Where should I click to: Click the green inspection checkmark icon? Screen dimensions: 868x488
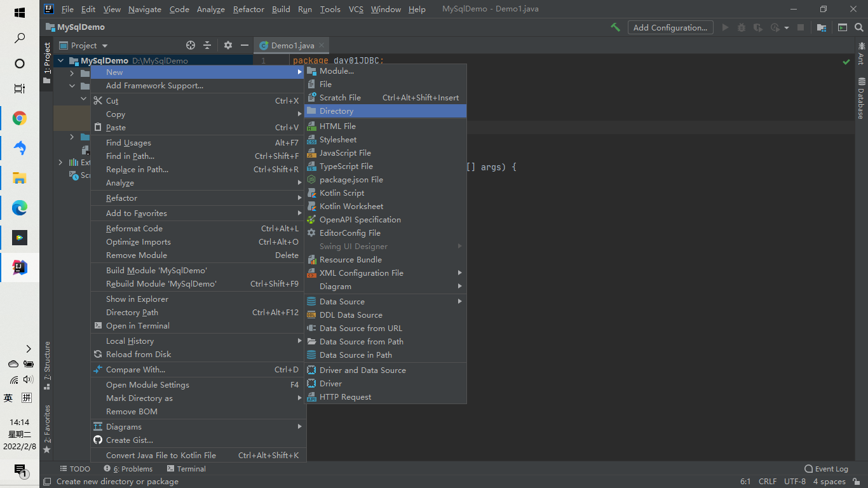click(846, 62)
